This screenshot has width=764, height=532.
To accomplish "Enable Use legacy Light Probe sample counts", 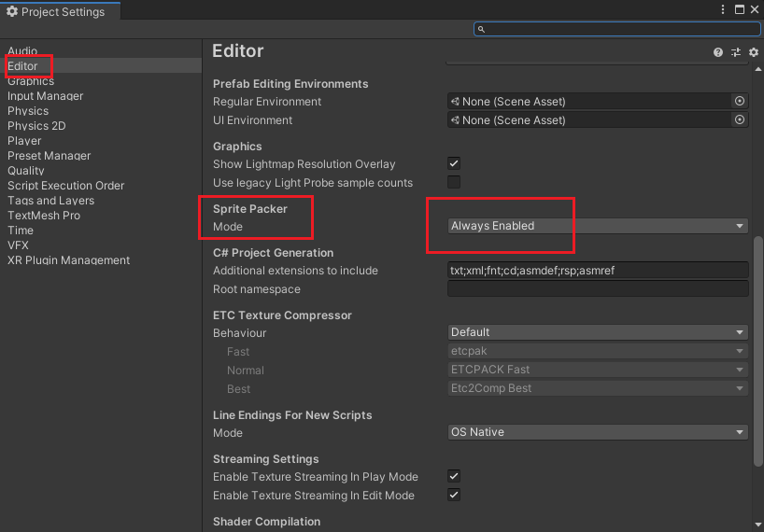I will [454, 182].
